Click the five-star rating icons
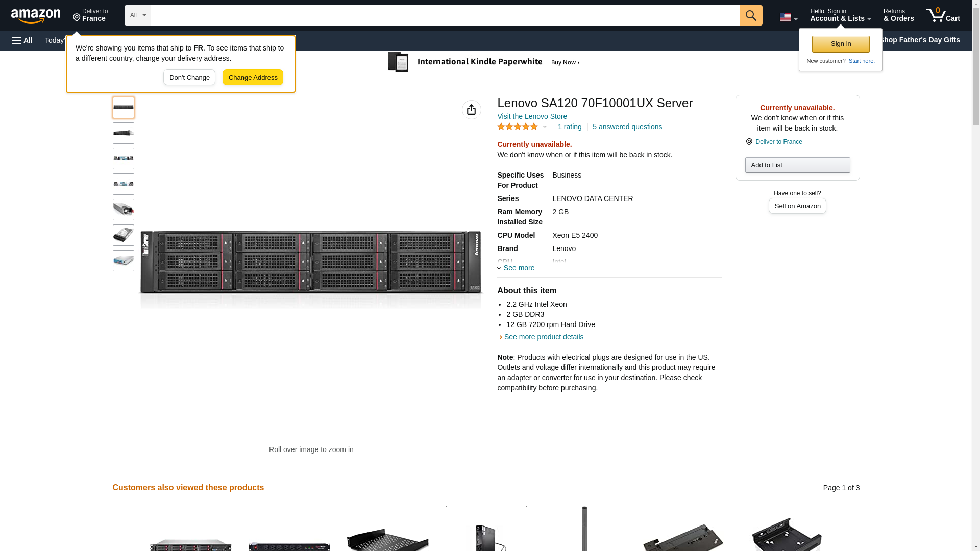The width and height of the screenshot is (980, 551). pos(517,127)
